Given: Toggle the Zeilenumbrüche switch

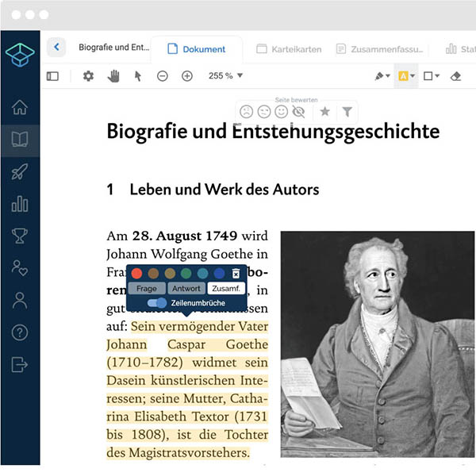Looking at the screenshot, I should pos(157,303).
